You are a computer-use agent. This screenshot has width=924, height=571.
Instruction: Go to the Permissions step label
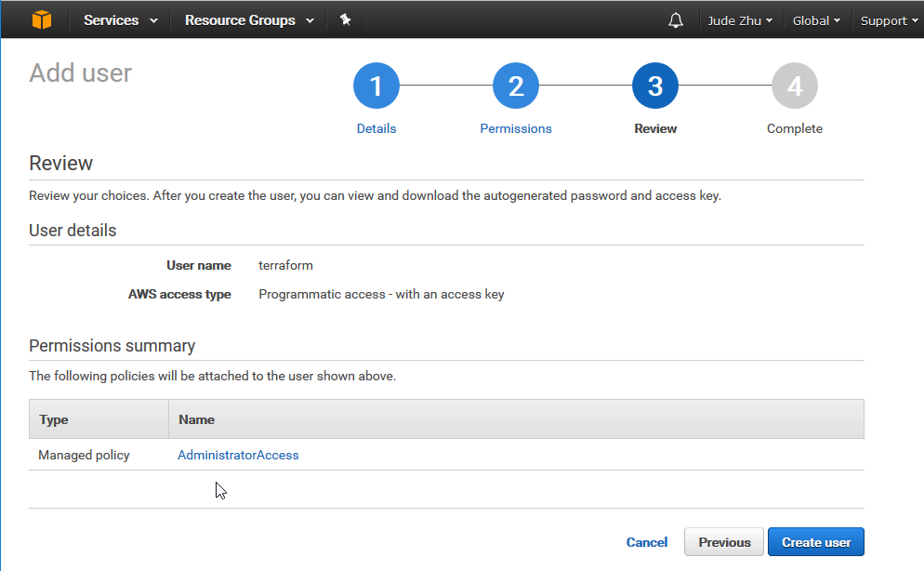pos(516,128)
